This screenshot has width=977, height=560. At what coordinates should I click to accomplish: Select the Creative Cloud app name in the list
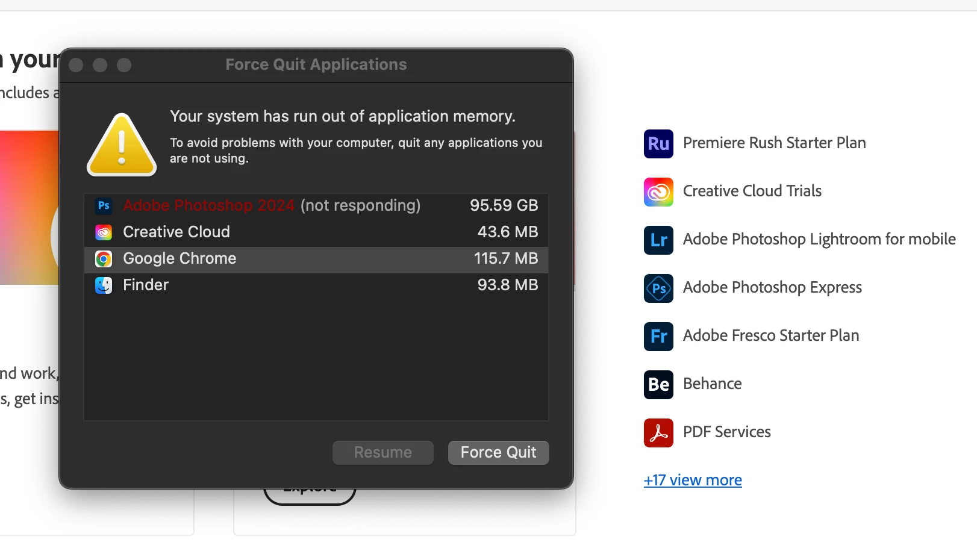176,232
